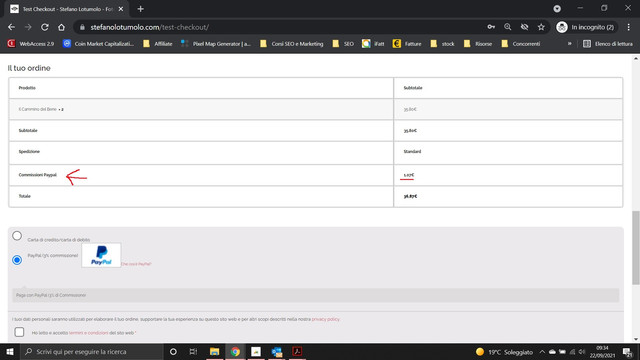Select the Carta di credito payment option
This screenshot has width=640, height=360.
pyautogui.click(x=17, y=236)
